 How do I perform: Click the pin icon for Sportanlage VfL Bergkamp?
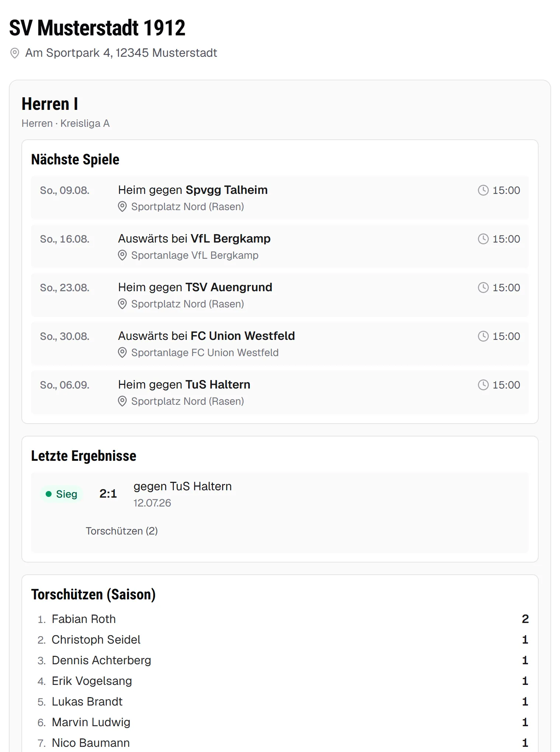(x=122, y=255)
